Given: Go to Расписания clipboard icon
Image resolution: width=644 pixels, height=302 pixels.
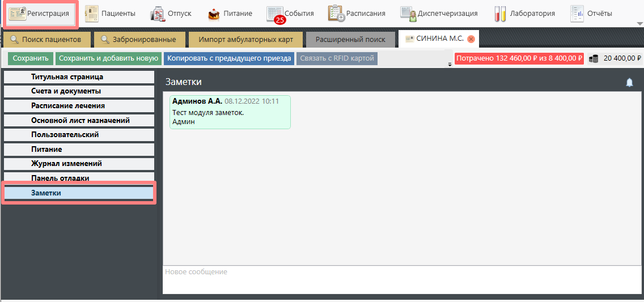Looking at the screenshot, I should (x=336, y=13).
